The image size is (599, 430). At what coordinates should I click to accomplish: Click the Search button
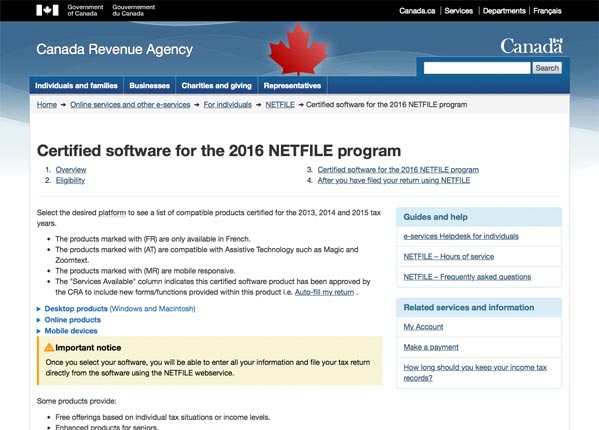coord(547,68)
